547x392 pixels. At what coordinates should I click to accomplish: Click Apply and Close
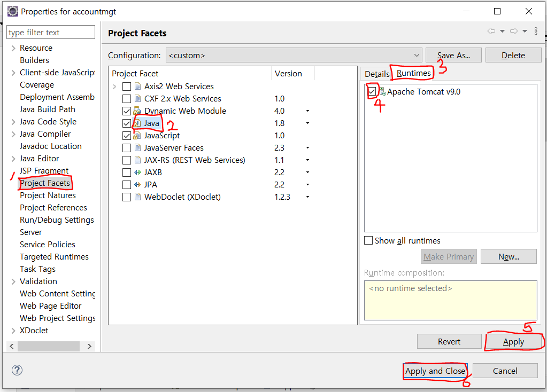click(435, 371)
